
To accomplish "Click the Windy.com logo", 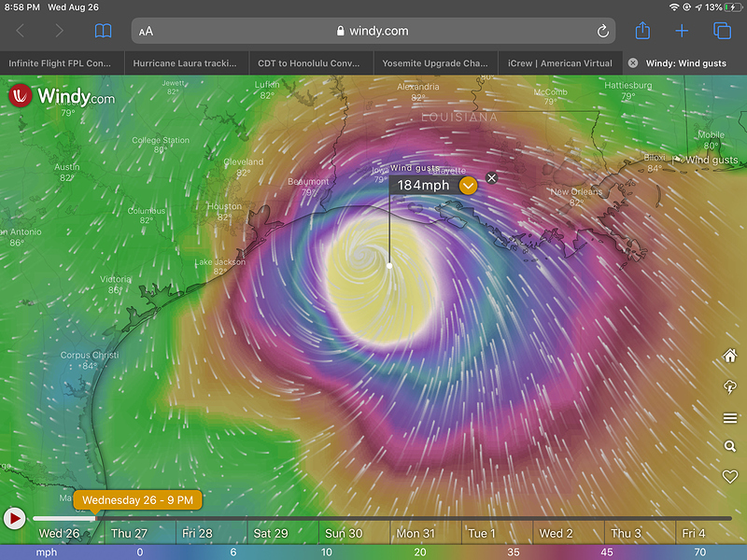I will (62, 97).
